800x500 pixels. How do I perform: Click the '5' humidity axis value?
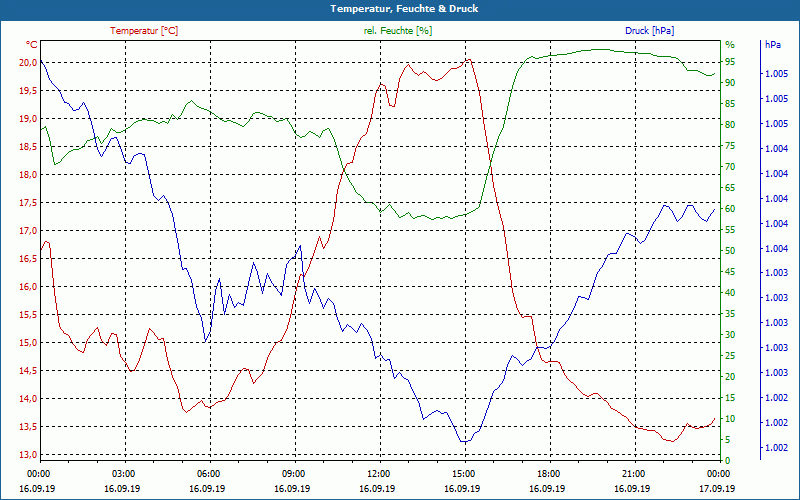pos(728,440)
